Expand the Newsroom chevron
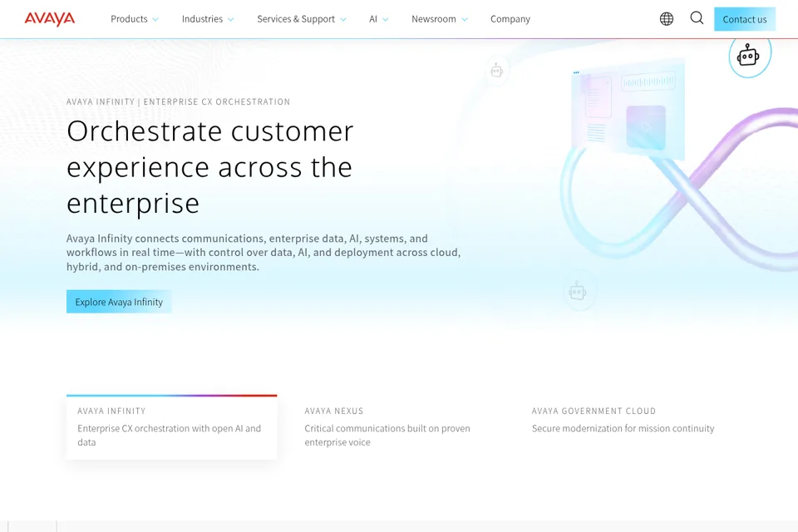Screen dimensions: 798x532 (464, 19)
